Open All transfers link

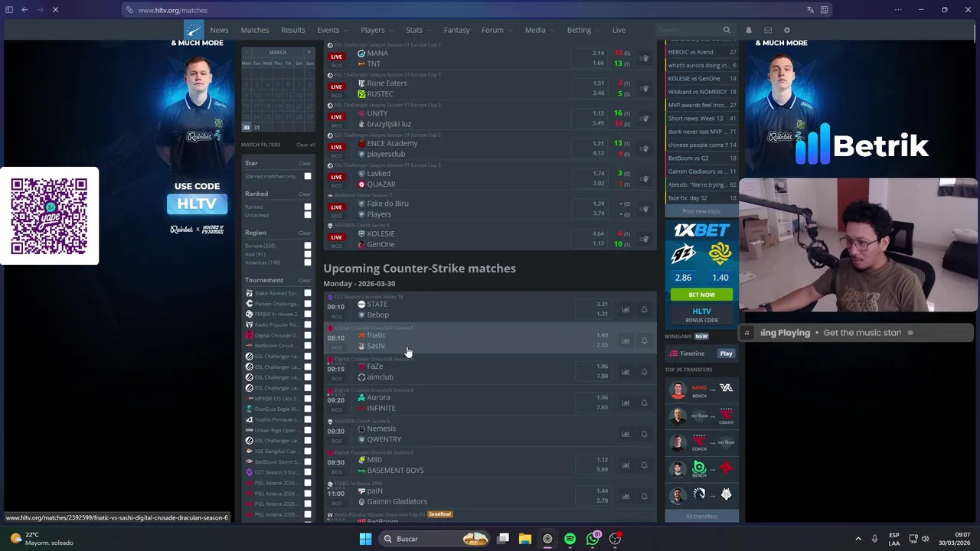coord(701,516)
